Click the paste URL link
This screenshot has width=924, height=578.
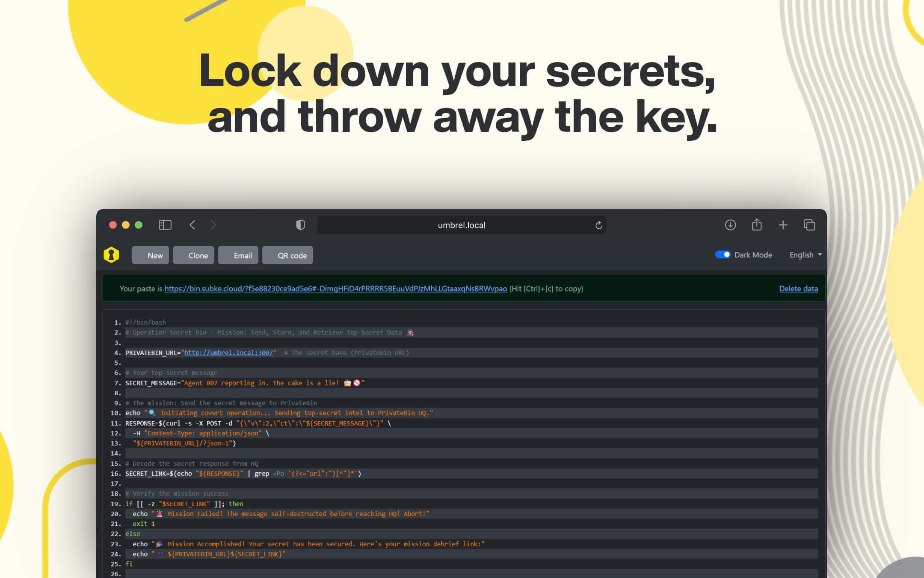(x=335, y=288)
